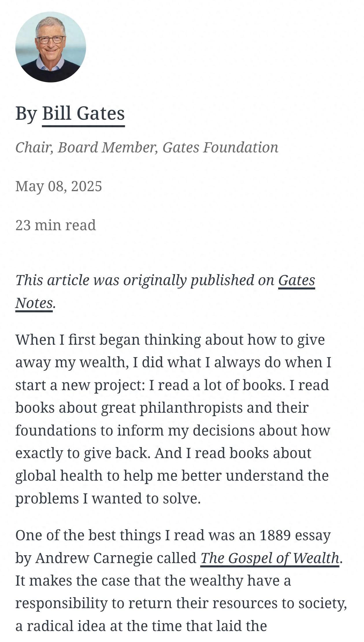Click the paragraph starting "When I first began"
The height and width of the screenshot is (642, 364).
click(x=173, y=419)
